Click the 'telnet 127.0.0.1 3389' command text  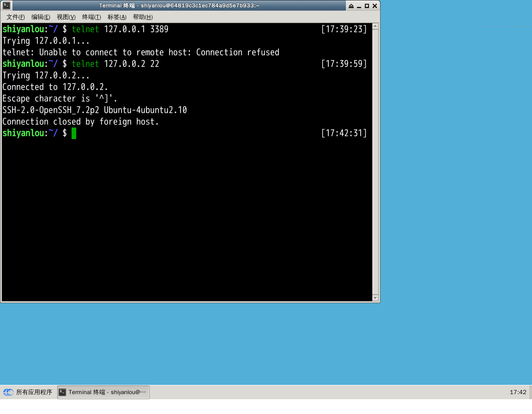click(x=120, y=29)
